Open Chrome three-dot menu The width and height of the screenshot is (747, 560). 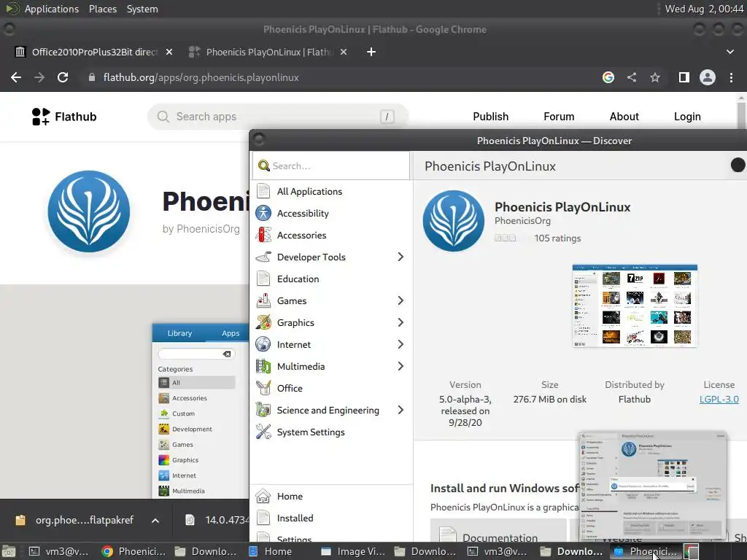tap(731, 77)
